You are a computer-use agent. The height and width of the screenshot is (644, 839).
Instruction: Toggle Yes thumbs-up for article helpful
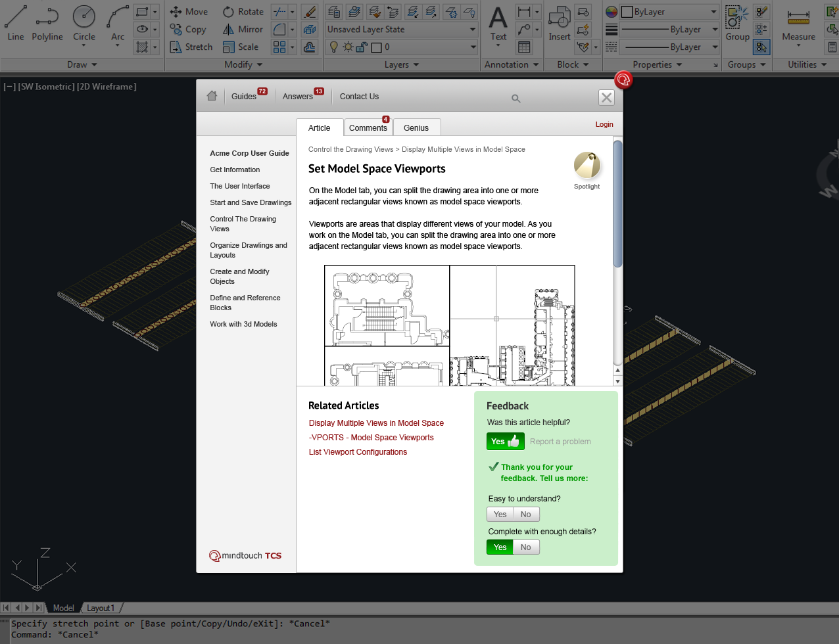[x=506, y=442]
